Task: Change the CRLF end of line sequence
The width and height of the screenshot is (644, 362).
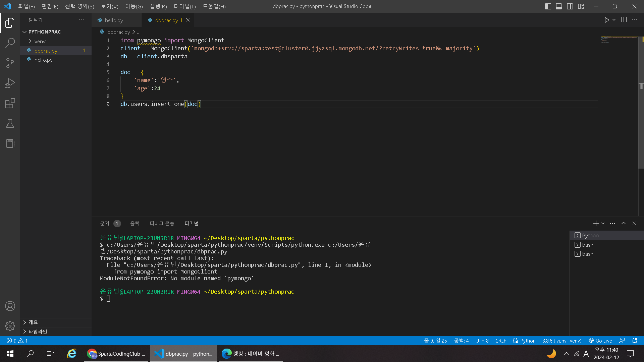Action: [x=501, y=341]
